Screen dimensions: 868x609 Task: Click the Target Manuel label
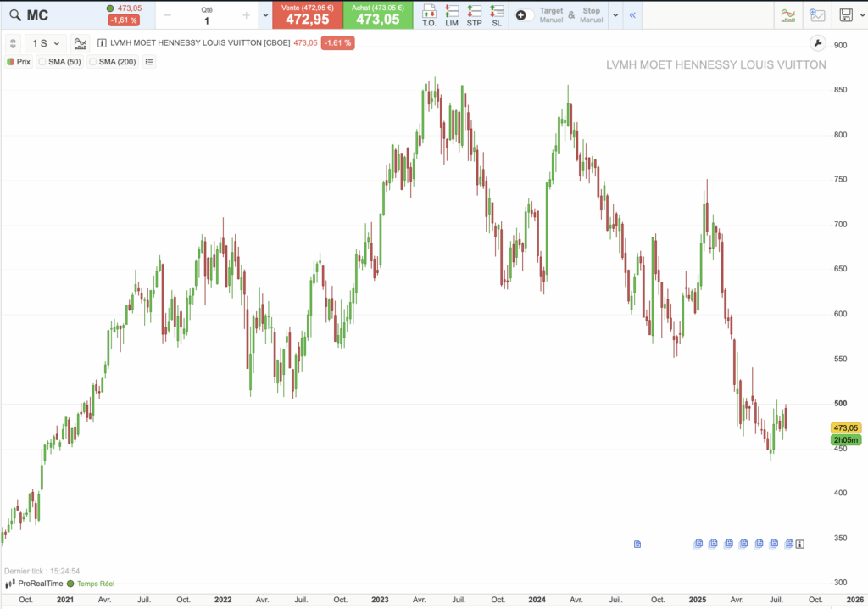551,15
